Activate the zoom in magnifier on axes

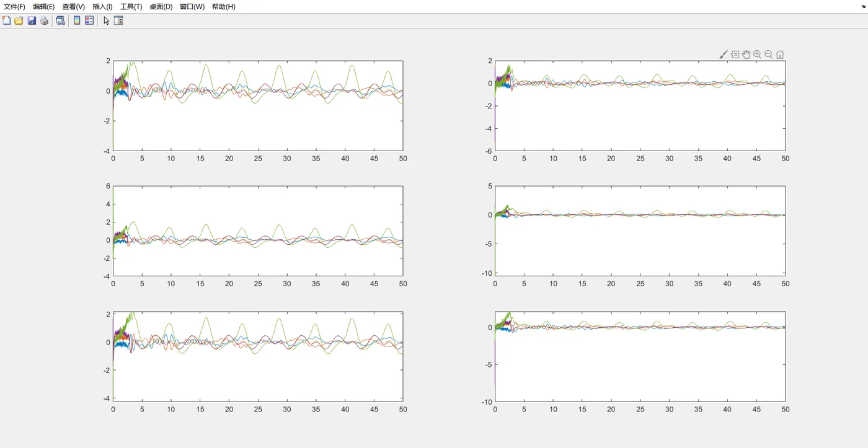pyautogui.click(x=758, y=55)
